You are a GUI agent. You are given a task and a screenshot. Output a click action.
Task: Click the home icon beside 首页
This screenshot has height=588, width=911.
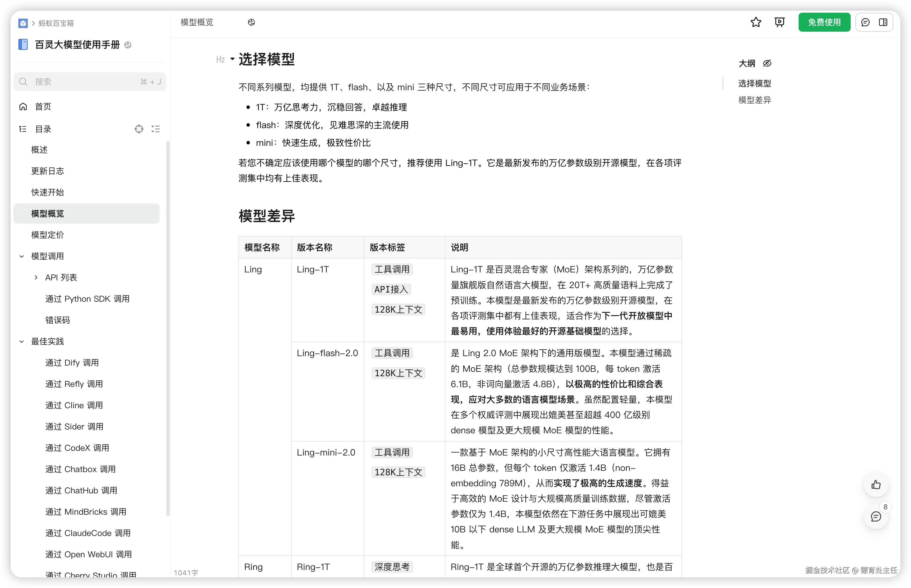[23, 106]
